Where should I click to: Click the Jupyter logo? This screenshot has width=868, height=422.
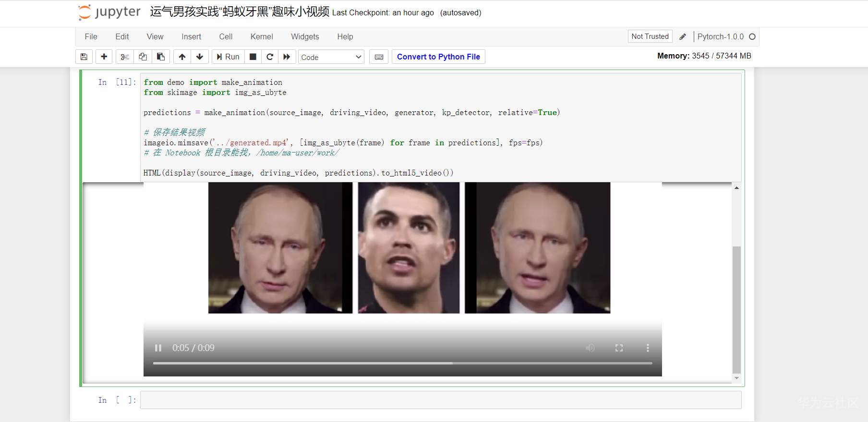[x=109, y=12]
